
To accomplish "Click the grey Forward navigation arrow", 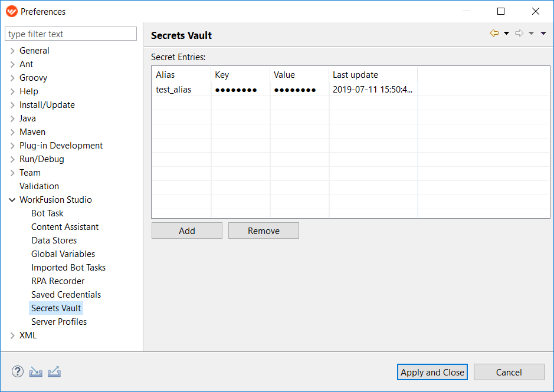I will click(x=519, y=33).
